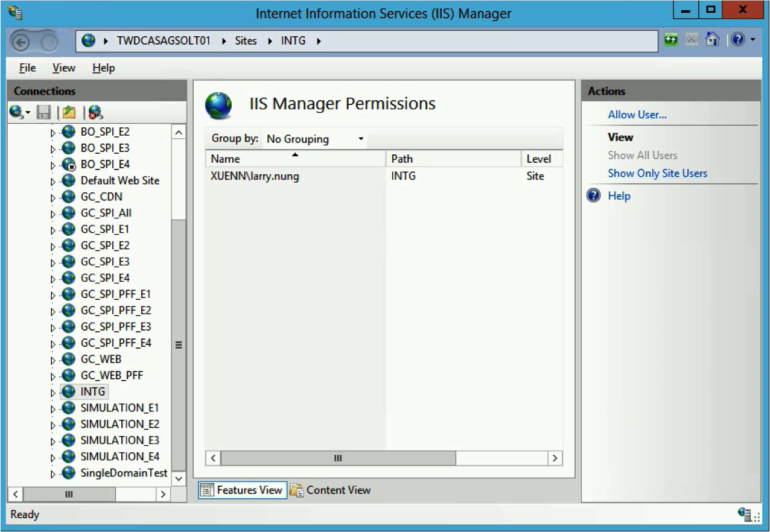
Task: Select the XUENN\larry.nung user row
Action: (x=384, y=176)
